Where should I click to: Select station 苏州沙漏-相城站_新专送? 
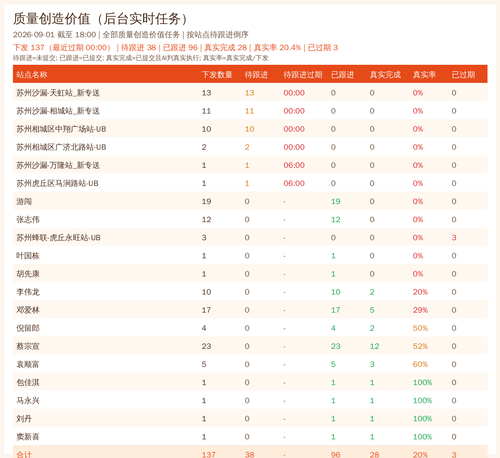click(x=58, y=111)
